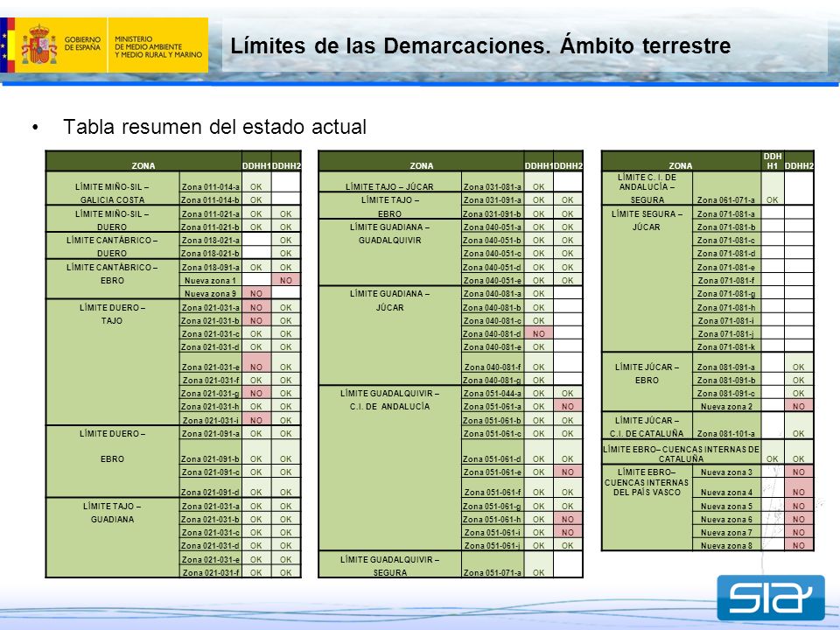Viewport: 840px width, 630px height.
Task: Select 'LÍMITE C. I. DE ANDALUCÍA – SEGURA' cell
Action: 647,189
